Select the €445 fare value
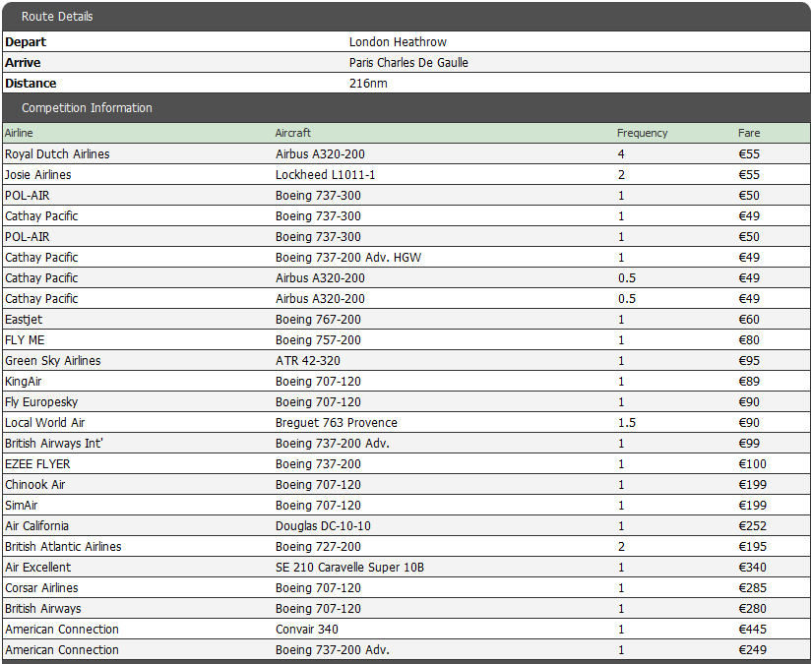This screenshot has height=664, width=812. click(x=752, y=630)
